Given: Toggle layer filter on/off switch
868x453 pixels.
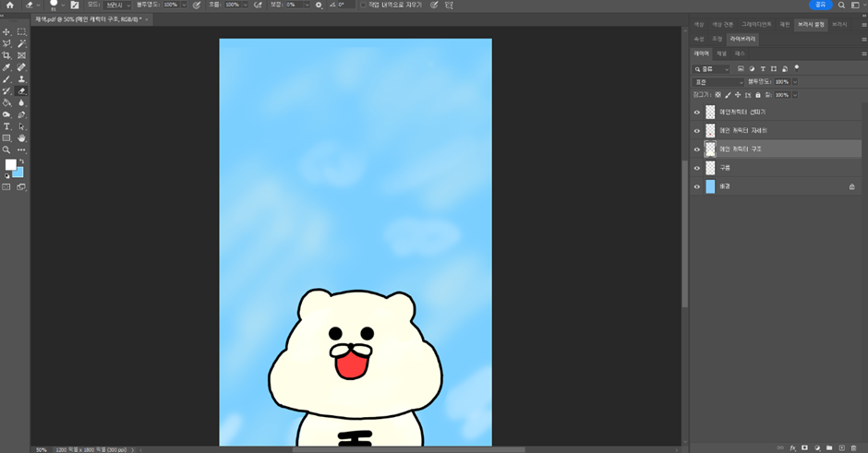Looking at the screenshot, I should pos(797,68).
